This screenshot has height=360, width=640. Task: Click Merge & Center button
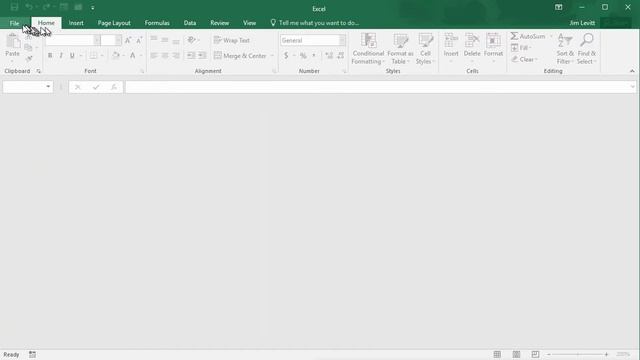pyautogui.click(x=240, y=56)
